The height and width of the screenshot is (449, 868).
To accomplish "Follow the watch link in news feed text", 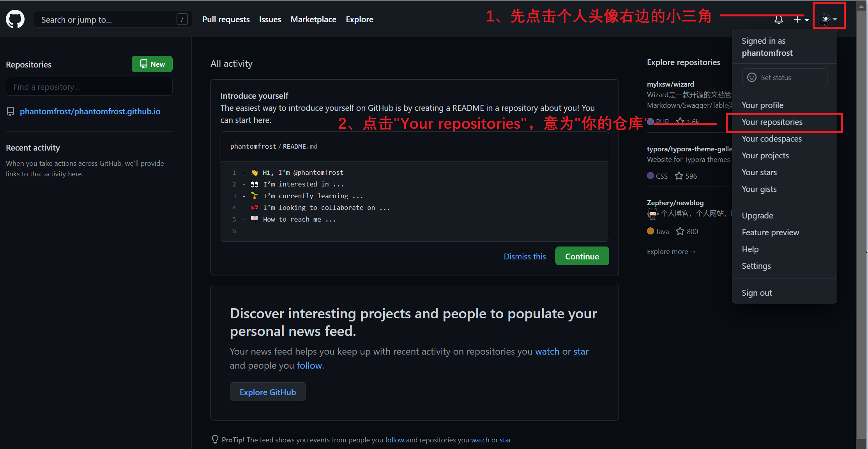I will pos(547,351).
